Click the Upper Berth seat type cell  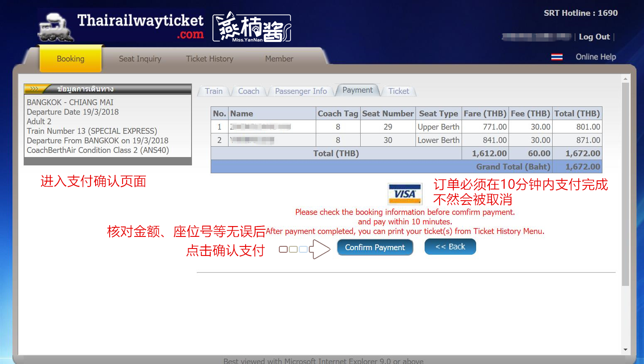click(x=438, y=127)
